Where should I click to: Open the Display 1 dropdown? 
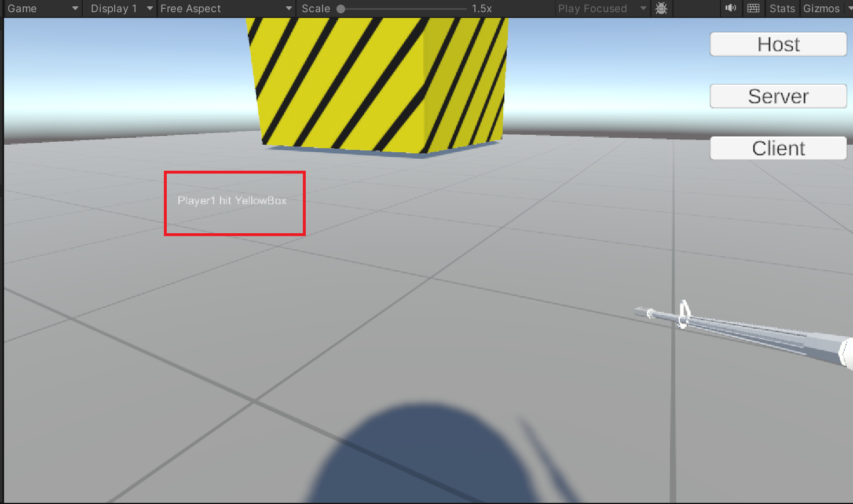point(120,9)
